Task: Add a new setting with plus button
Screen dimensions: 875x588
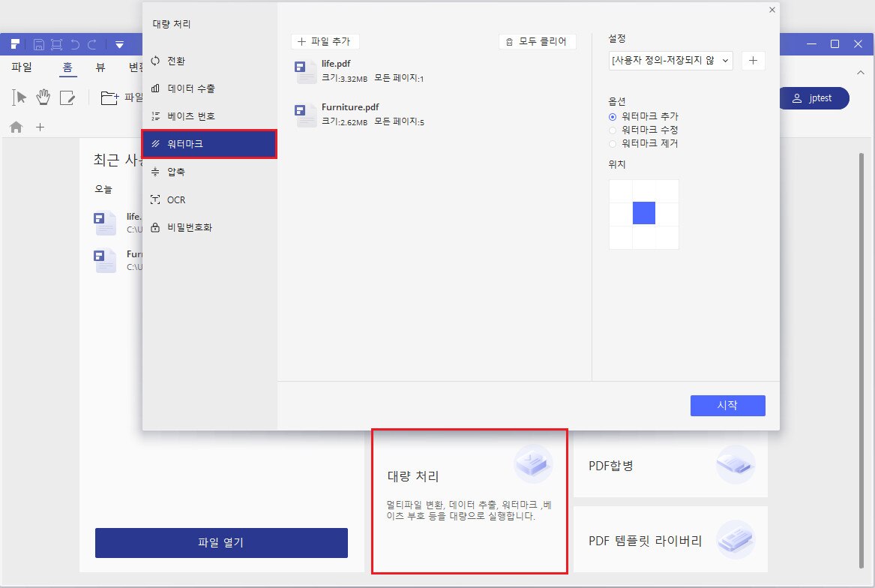Action: [x=753, y=60]
